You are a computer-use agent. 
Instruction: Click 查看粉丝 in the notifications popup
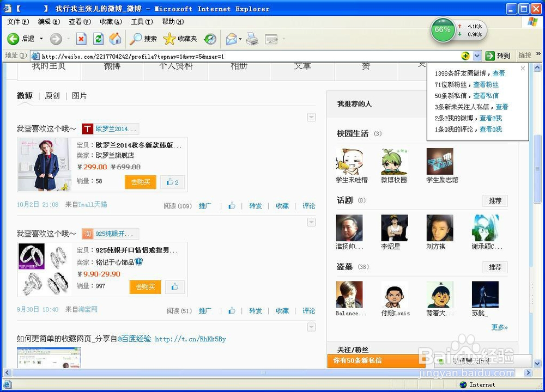pyautogui.click(x=486, y=84)
